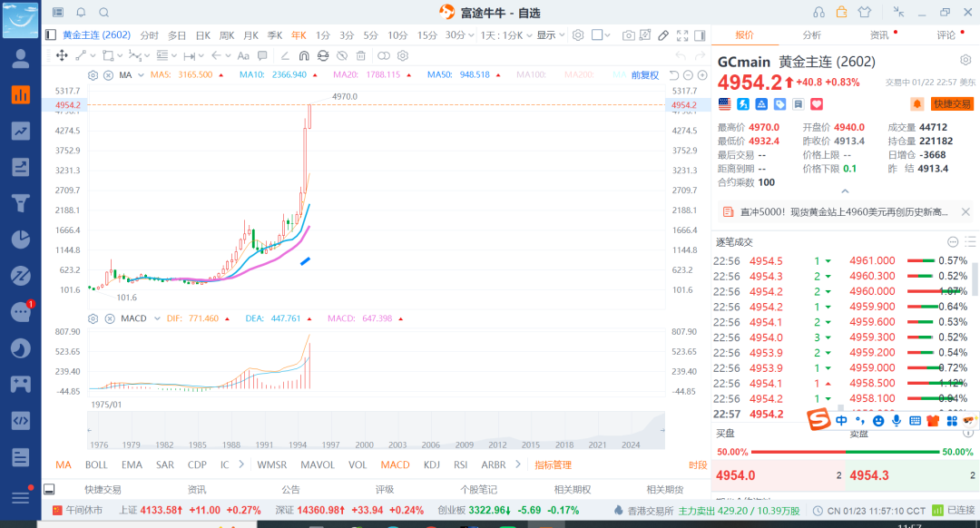The width and height of the screenshot is (980, 528).
Task: Toggle magnet snap mode for drawings
Action: point(304,55)
